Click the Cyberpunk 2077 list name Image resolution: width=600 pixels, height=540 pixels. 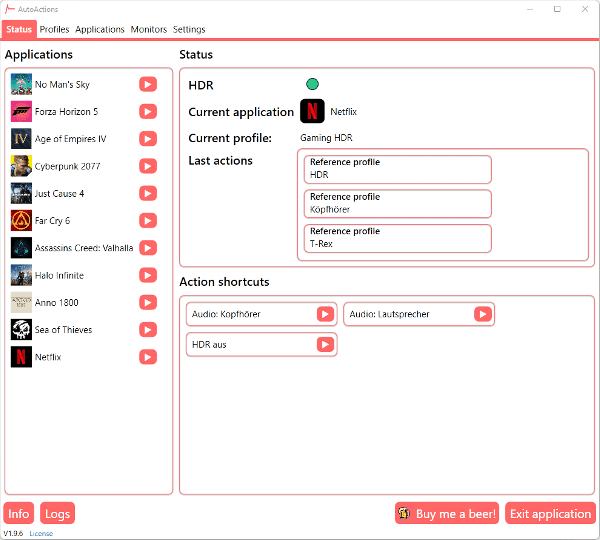click(67, 166)
